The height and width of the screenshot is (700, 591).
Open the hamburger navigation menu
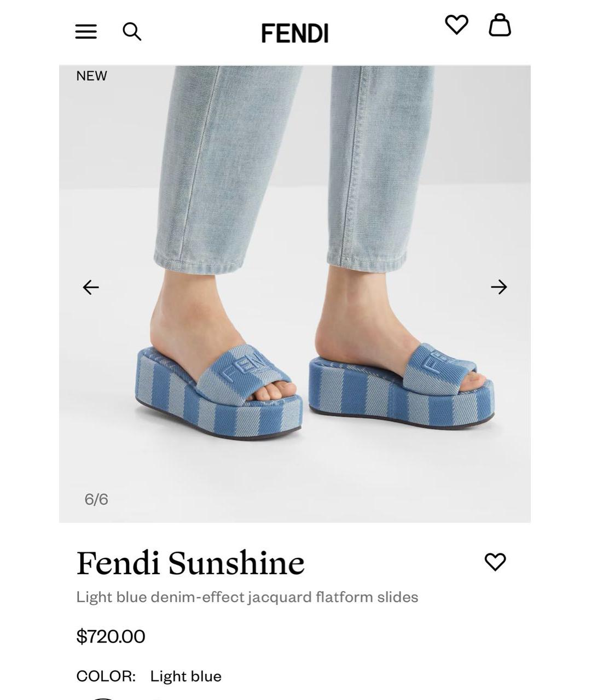86,32
